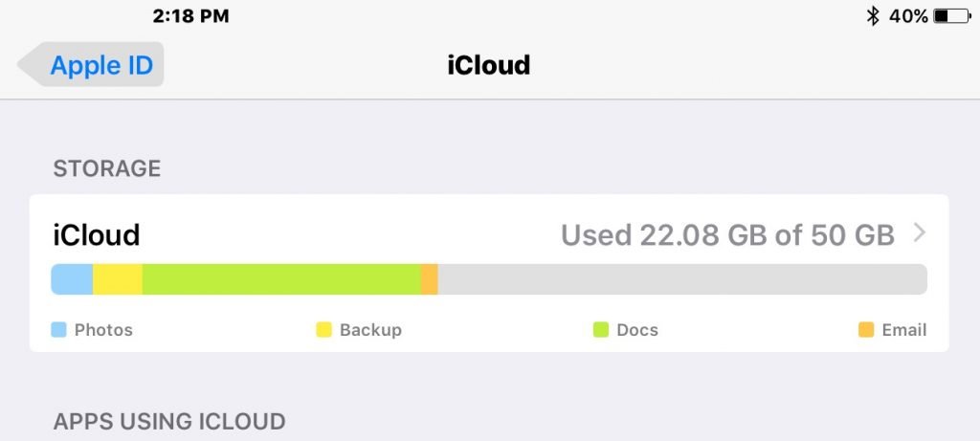Click the green Docs segment of storage bar

(x=281, y=279)
